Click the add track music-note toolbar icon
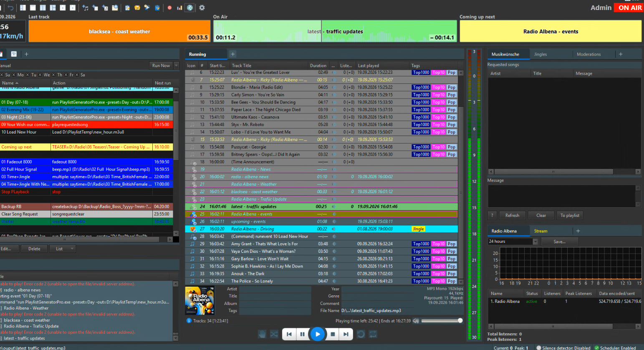644x350 pixels. click(x=85, y=8)
